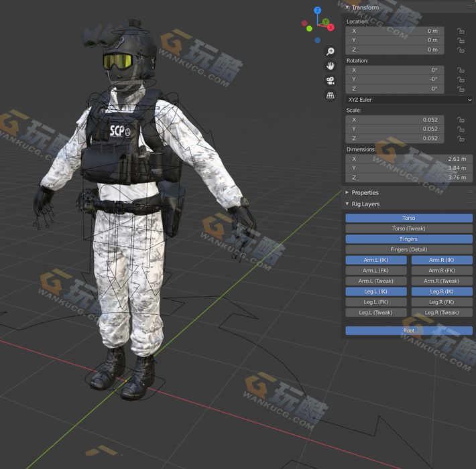
Task: Enable the Leg.L (Tweak) layer
Action: pyautogui.click(x=376, y=312)
